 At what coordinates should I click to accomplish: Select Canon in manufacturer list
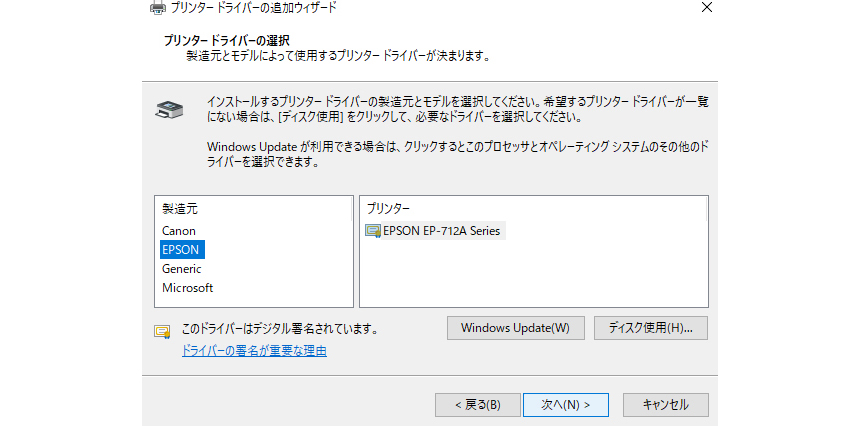pyautogui.click(x=179, y=231)
